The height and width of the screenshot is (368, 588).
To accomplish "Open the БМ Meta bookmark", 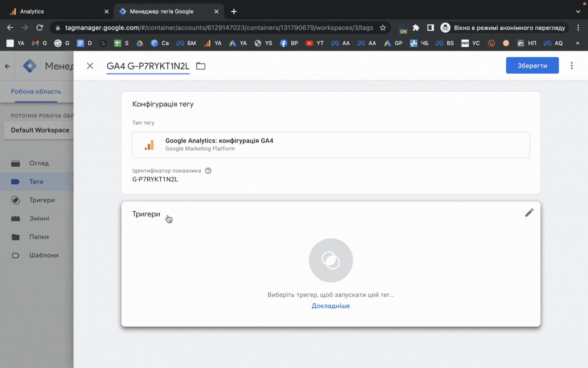I will coord(186,43).
